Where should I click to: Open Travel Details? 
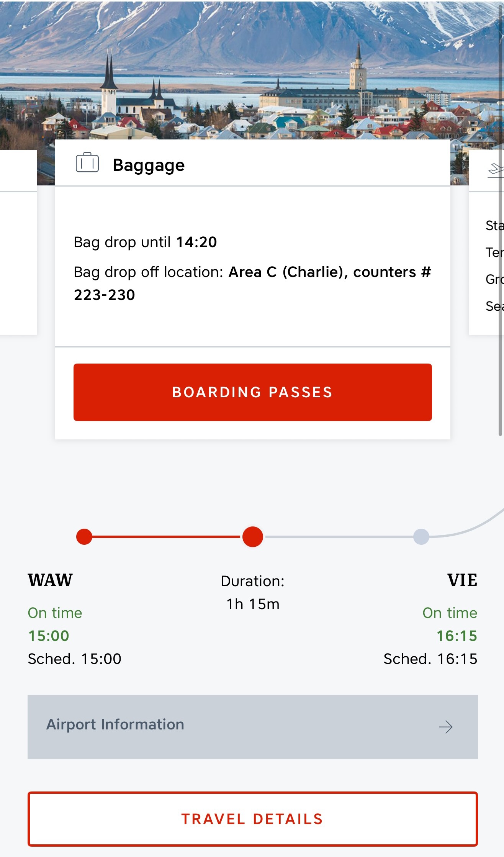(x=253, y=819)
